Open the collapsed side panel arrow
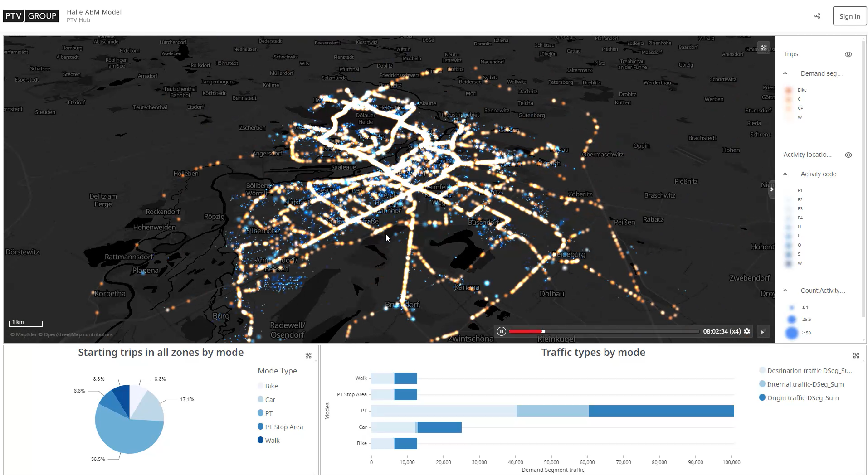 coord(771,189)
